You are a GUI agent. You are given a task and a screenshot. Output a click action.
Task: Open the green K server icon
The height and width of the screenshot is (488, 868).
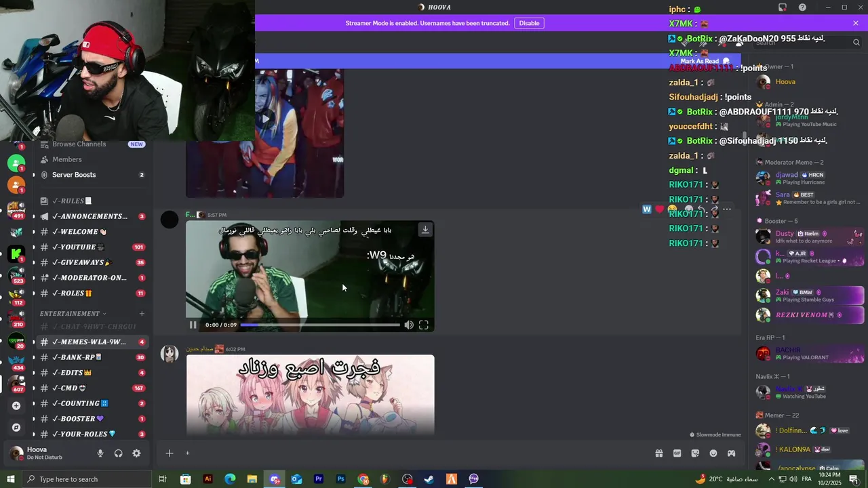pos(16,254)
